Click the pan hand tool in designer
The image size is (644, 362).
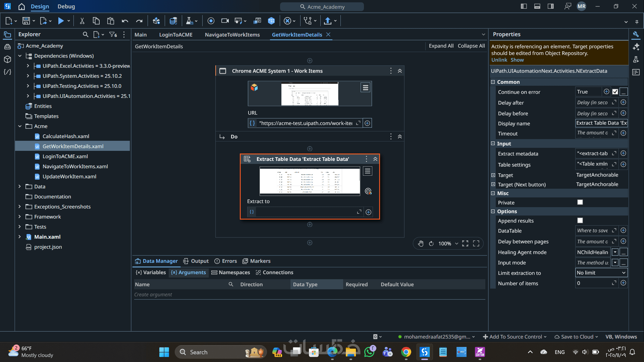(421, 244)
